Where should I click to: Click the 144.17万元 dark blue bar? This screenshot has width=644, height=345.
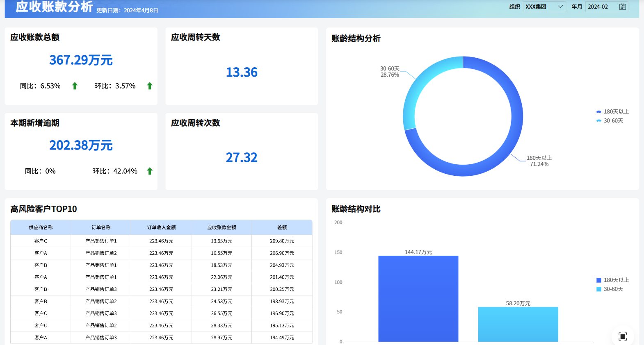[x=418, y=299]
